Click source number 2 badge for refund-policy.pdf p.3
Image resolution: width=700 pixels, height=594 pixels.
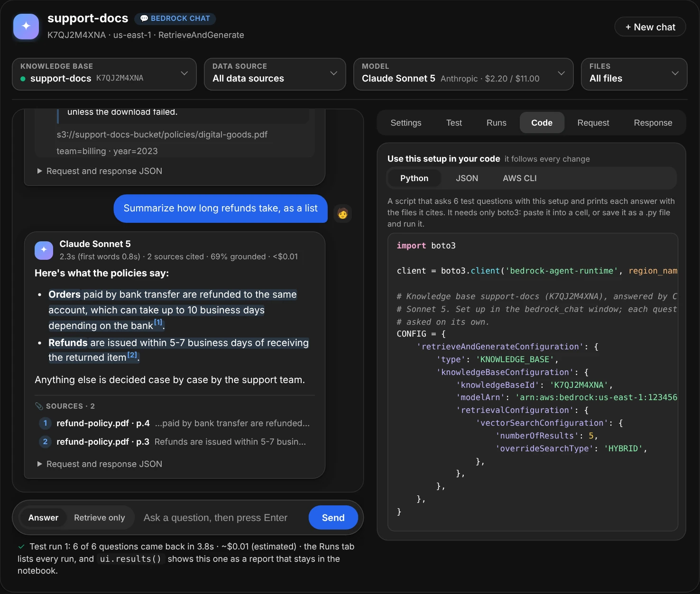45,442
